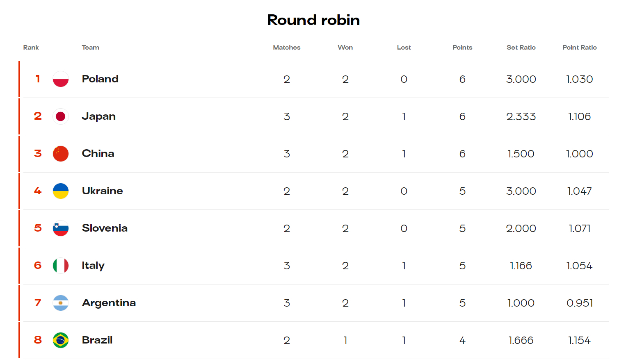Click the Italy flag icon
Viewport: 626px width, 364px height.
click(61, 266)
